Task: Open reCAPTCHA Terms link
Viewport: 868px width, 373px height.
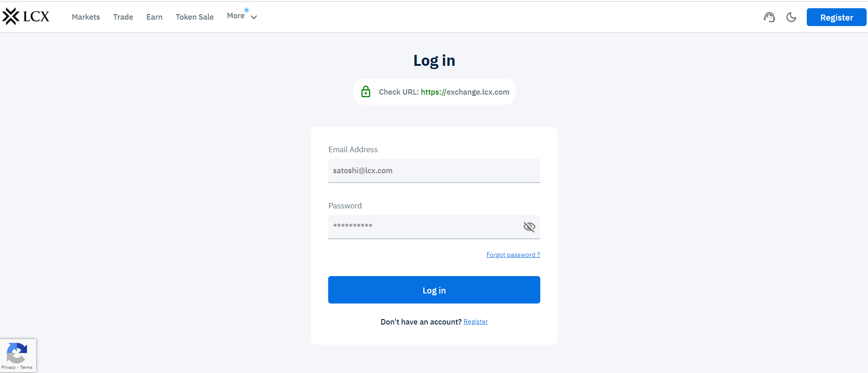Action: 27,368
